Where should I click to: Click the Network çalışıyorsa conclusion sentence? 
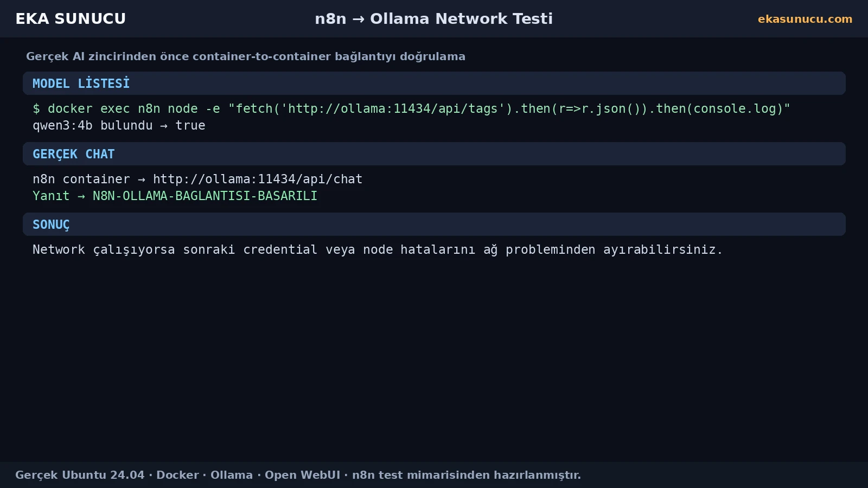coord(378,249)
